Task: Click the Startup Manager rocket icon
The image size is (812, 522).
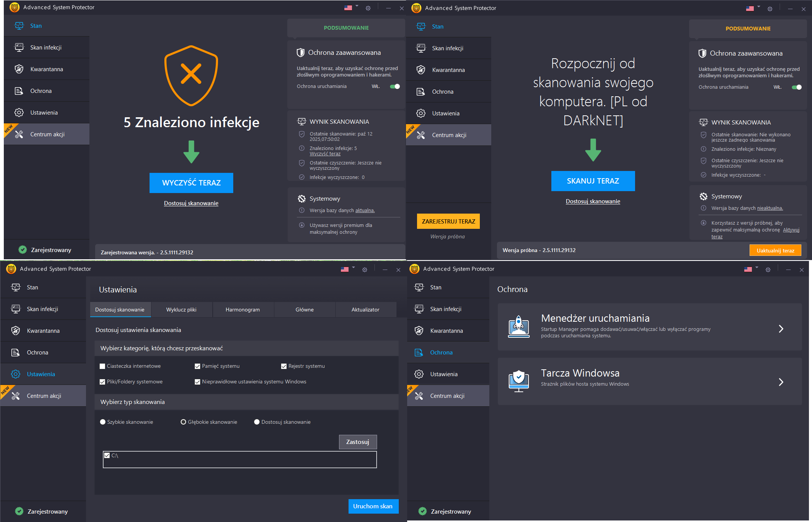Action: [518, 327]
